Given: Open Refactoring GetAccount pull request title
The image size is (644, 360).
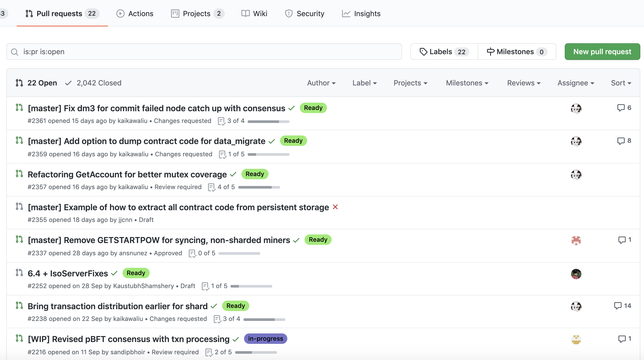Looking at the screenshot, I should pos(127,174).
